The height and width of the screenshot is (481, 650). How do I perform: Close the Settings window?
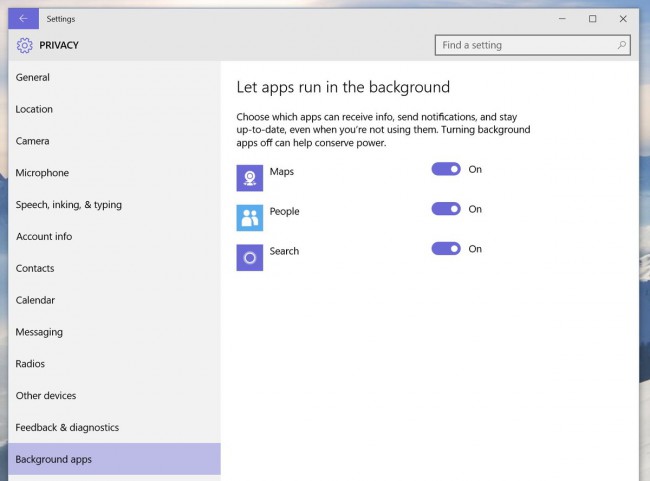click(623, 19)
